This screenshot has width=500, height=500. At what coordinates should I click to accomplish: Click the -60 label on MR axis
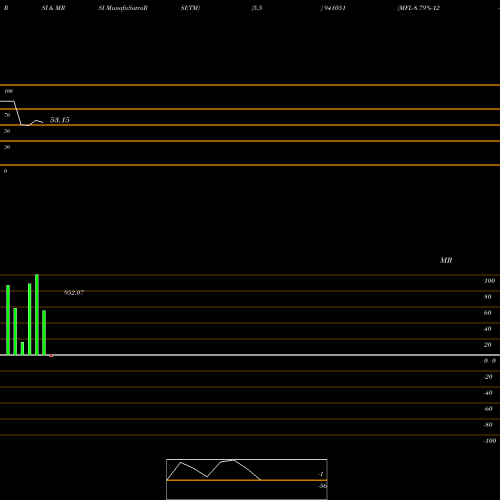pyautogui.click(x=488, y=409)
